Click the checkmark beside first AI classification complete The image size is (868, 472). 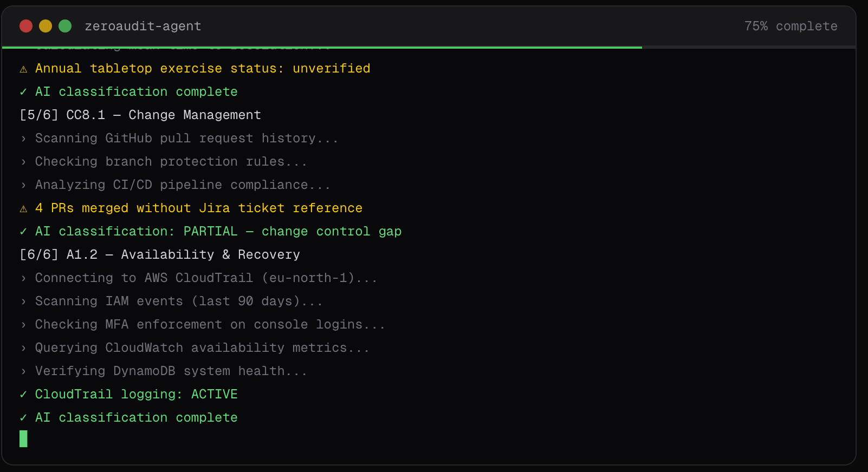click(x=23, y=92)
